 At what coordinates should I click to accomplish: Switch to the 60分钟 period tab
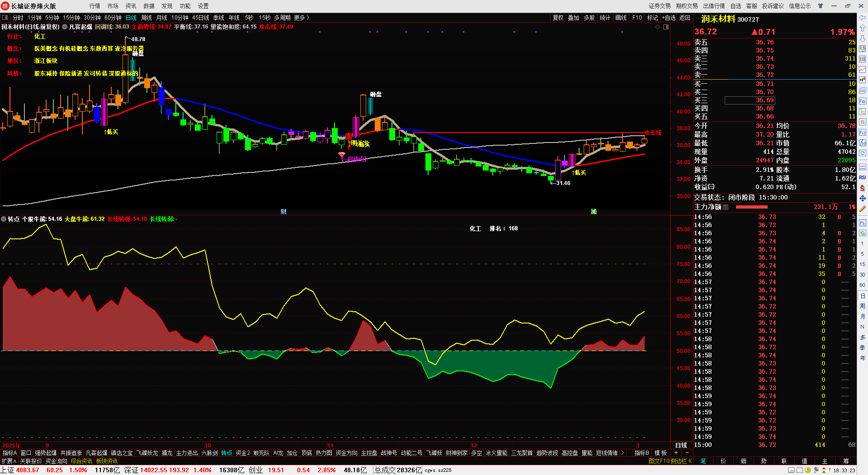(113, 18)
